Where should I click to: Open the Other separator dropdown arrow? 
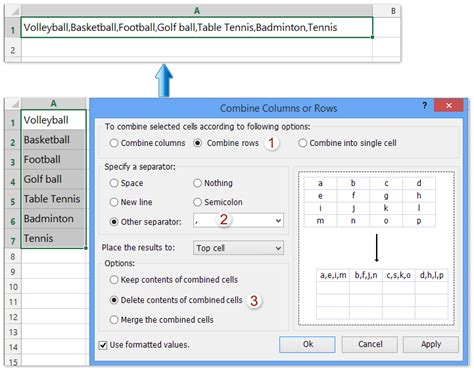coord(278,221)
